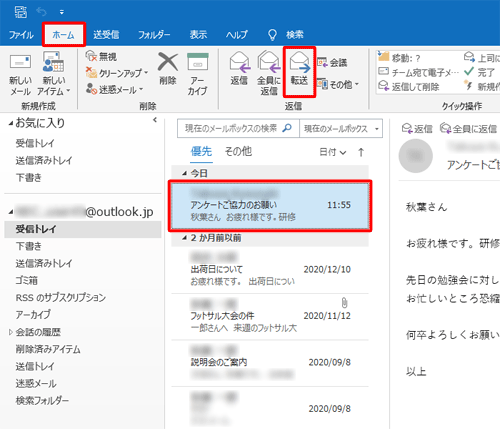Click the send/receive icon in title bar
The height and width of the screenshot is (429, 500).
(21, 12)
